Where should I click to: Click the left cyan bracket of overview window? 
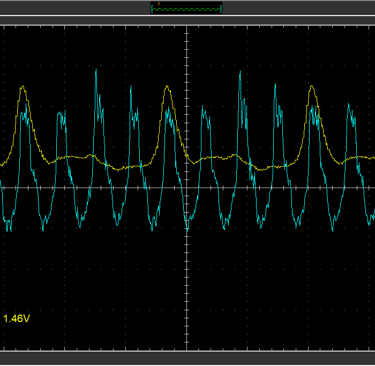tap(152, 9)
